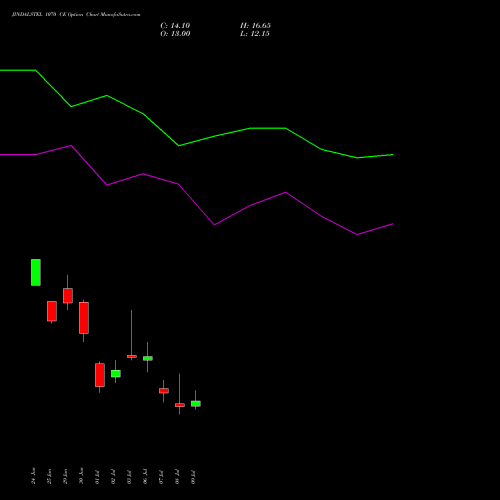
Task: Select the open value O: 13.00
Action: coord(175,34)
